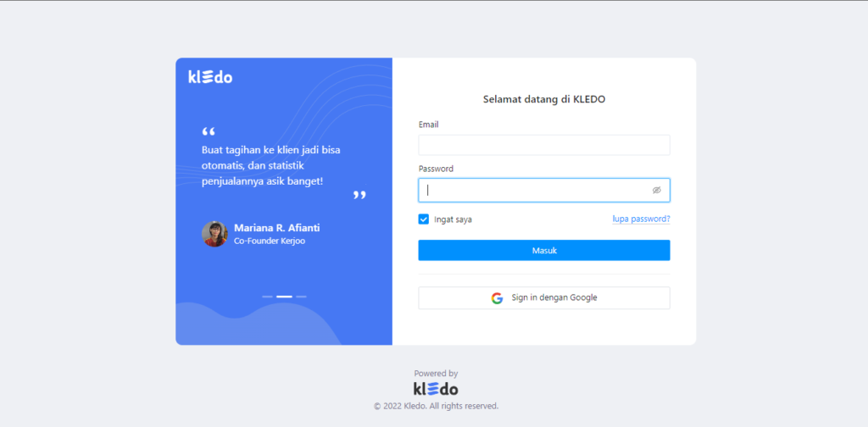
Task: Click the Co-Founder Kerjoo text
Action: point(270,241)
